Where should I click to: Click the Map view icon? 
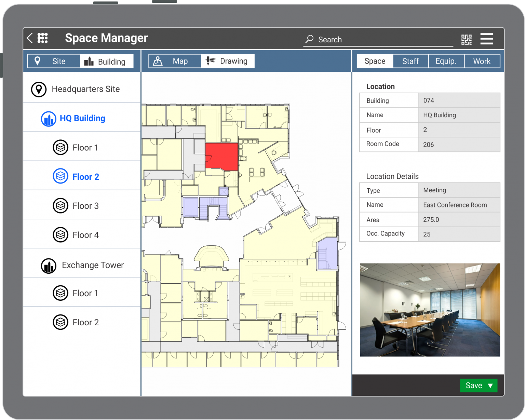point(158,61)
